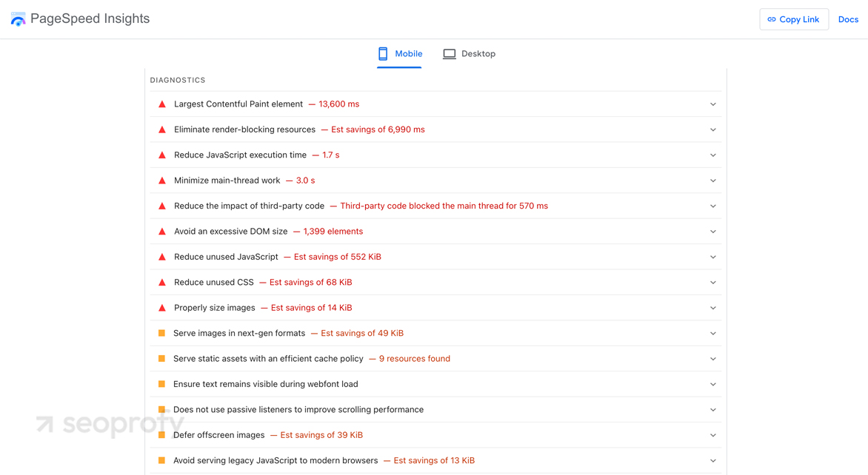Screen dimensions: 868x475
Task: Click the orange square beside Serve static assets cache policy
Action: coord(161,358)
